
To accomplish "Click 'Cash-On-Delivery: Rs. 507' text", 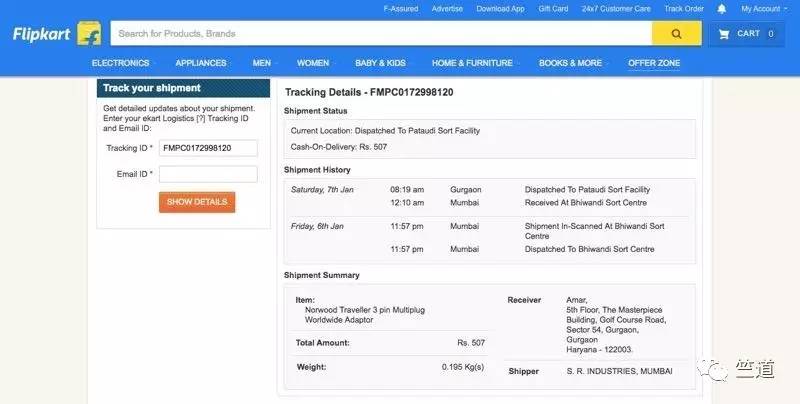I will [339, 147].
